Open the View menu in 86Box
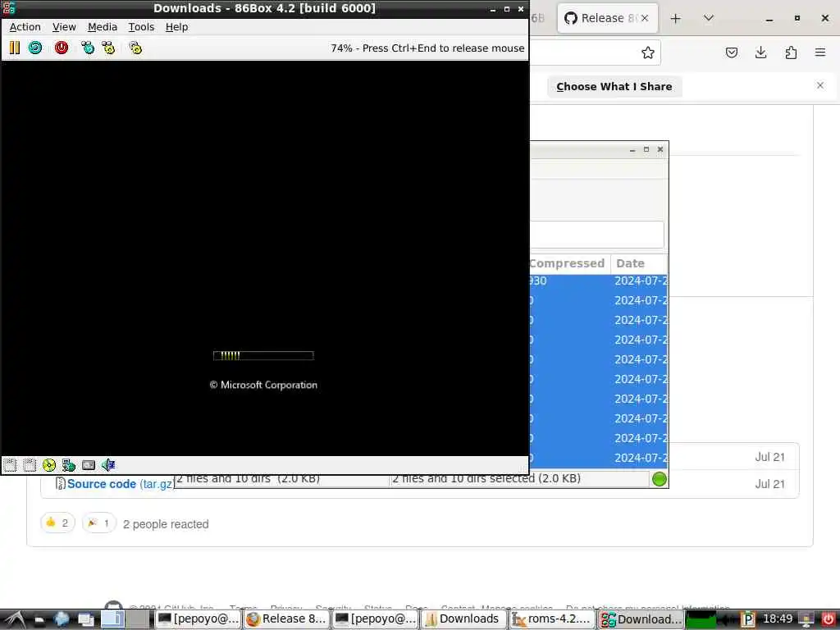 tap(64, 27)
